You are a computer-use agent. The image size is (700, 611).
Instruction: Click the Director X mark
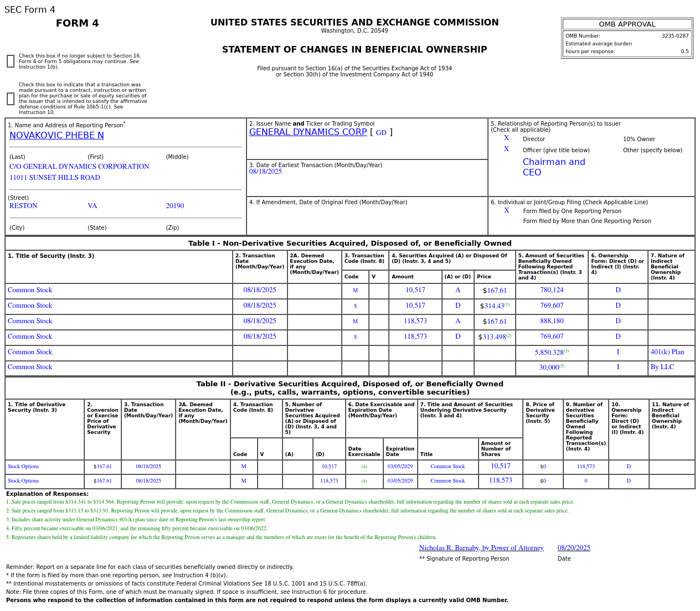[506, 138]
